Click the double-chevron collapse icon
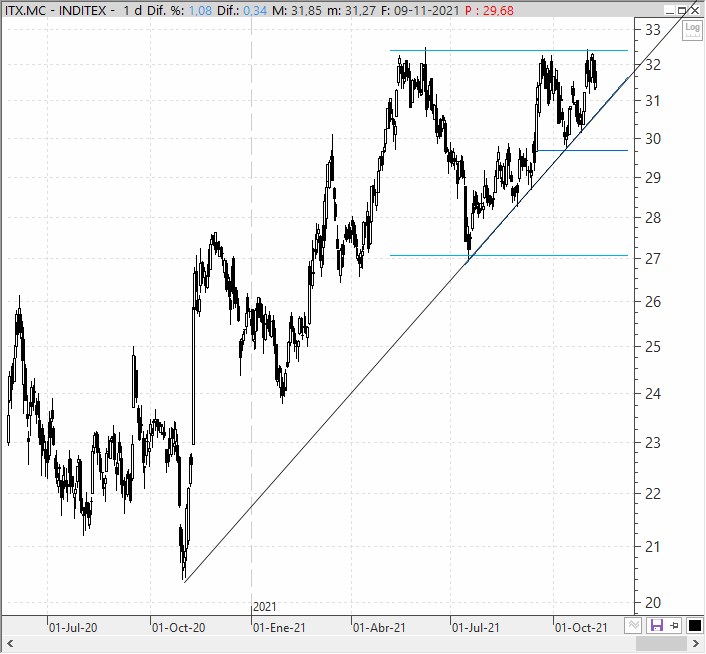The width and height of the screenshot is (706, 654). tap(633, 625)
